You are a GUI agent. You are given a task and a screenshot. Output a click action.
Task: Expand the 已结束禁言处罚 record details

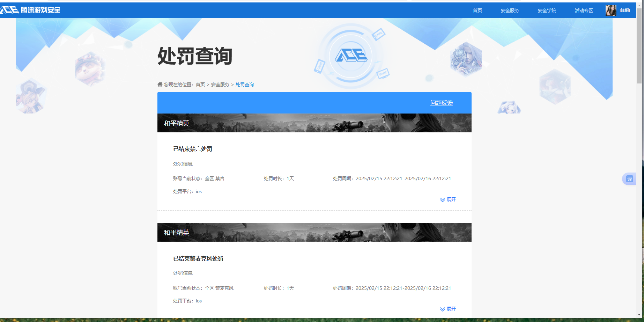448,199
